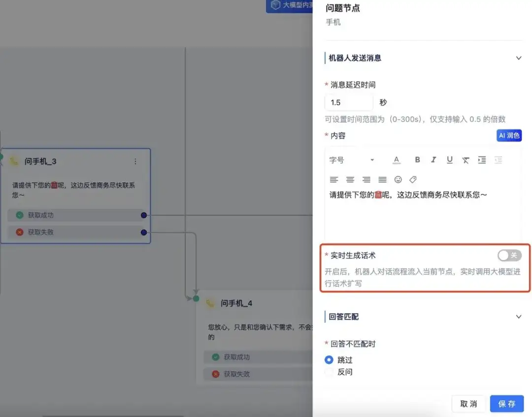Click the 取消 button
This screenshot has height=417, width=532.
tap(468, 404)
